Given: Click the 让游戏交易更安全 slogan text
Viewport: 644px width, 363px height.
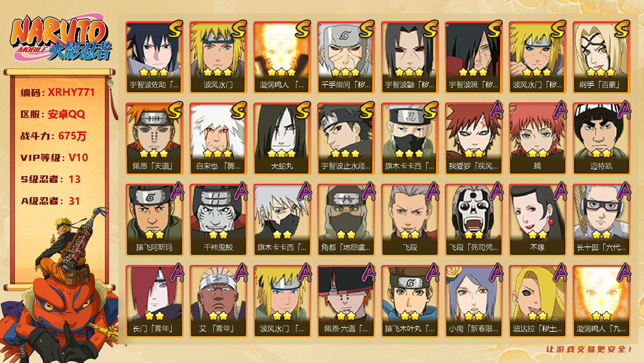Looking at the screenshot, I should (x=590, y=349).
